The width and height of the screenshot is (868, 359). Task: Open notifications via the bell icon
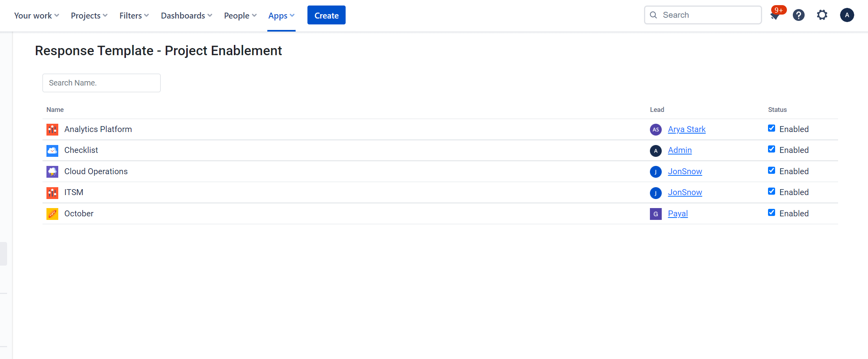[775, 16]
